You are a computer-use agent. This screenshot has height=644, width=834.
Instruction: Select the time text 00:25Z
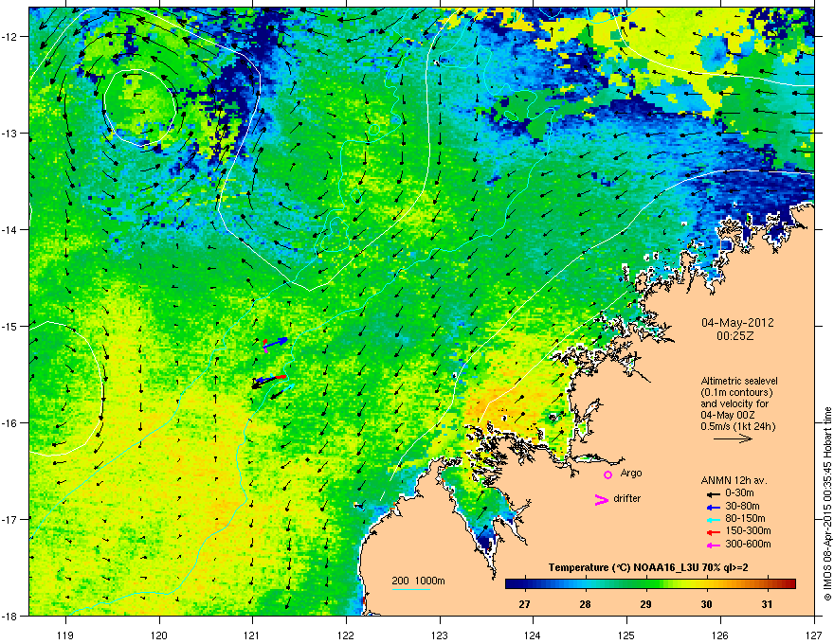(x=735, y=336)
